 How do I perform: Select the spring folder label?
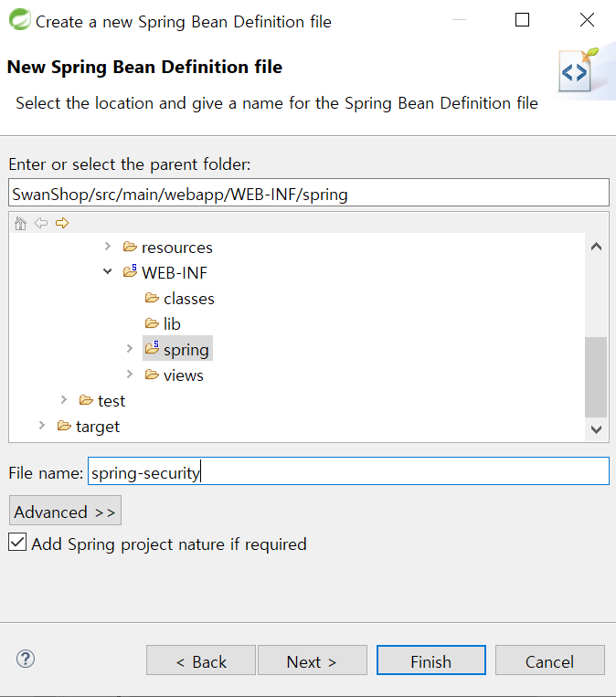pyautogui.click(x=186, y=350)
